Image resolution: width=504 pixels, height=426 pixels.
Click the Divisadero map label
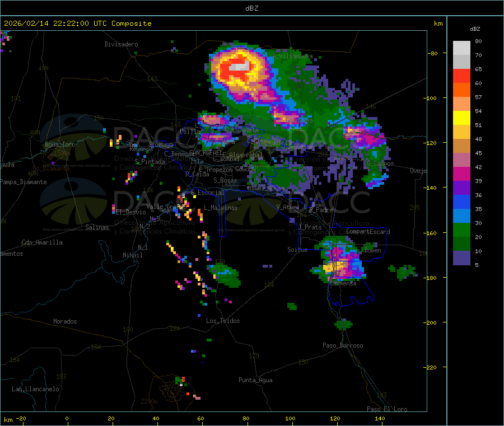(x=121, y=44)
